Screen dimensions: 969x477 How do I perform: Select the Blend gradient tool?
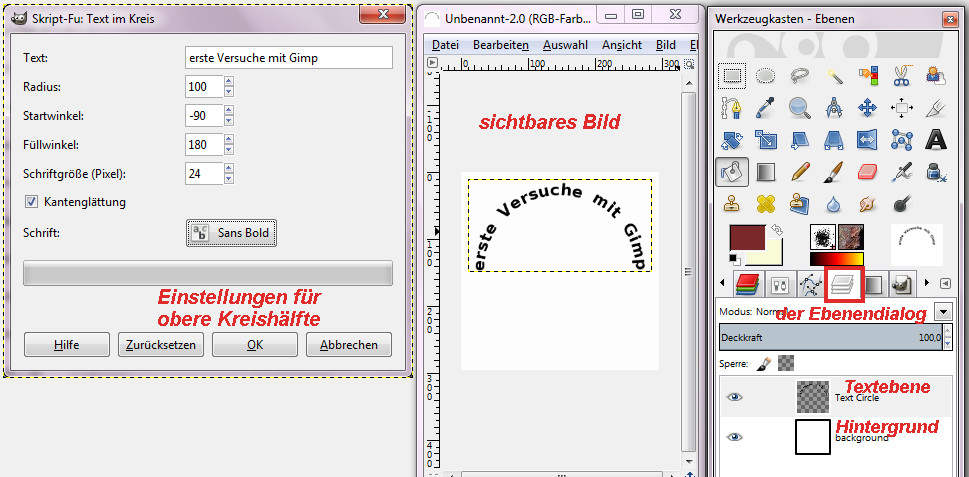pyautogui.click(x=766, y=172)
